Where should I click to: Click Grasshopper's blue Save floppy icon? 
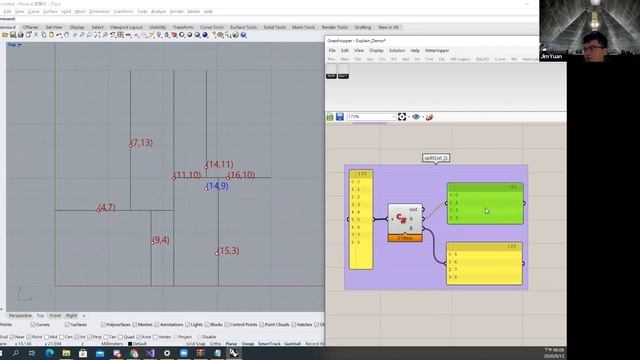tap(340, 117)
